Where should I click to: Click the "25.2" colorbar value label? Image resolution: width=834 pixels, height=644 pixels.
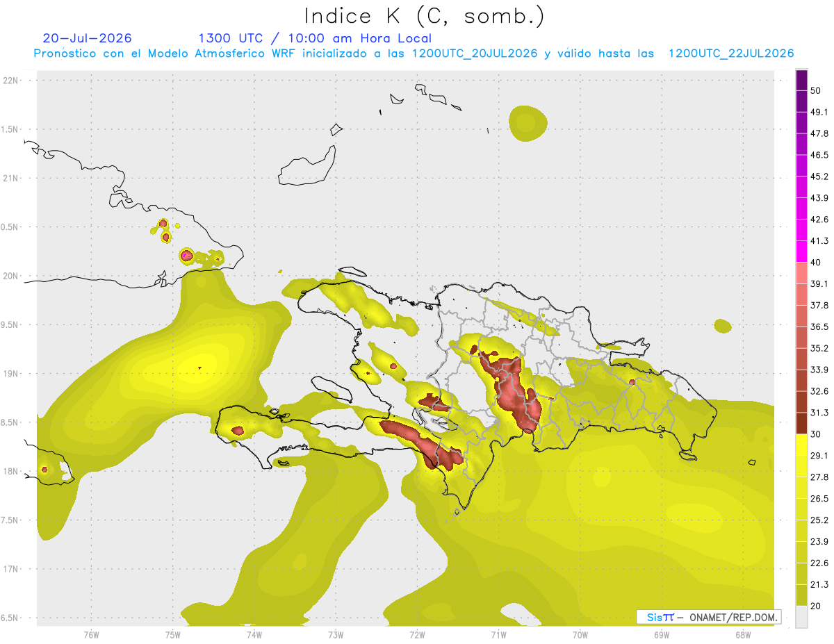tap(819, 520)
